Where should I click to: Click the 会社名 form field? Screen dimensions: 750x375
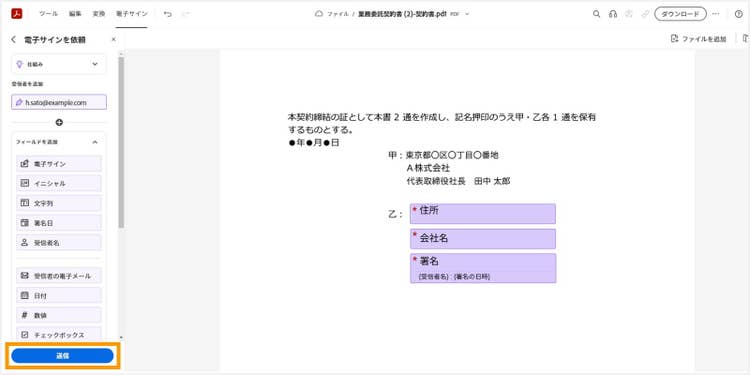pos(483,239)
